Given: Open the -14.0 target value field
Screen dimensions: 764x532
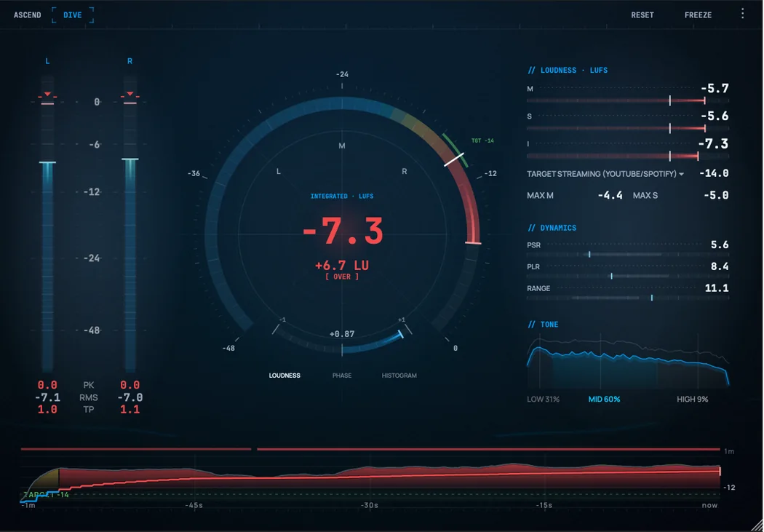Looking at the screenshot, I should (x=714, y=173).
